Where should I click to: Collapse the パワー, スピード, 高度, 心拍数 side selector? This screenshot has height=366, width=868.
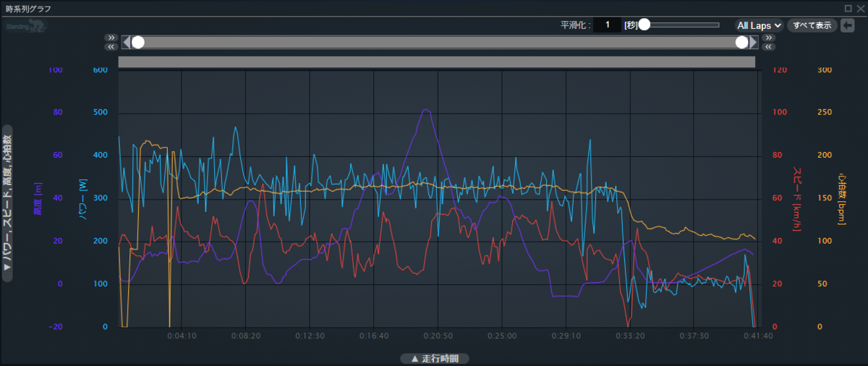click(x=8, y=203)
